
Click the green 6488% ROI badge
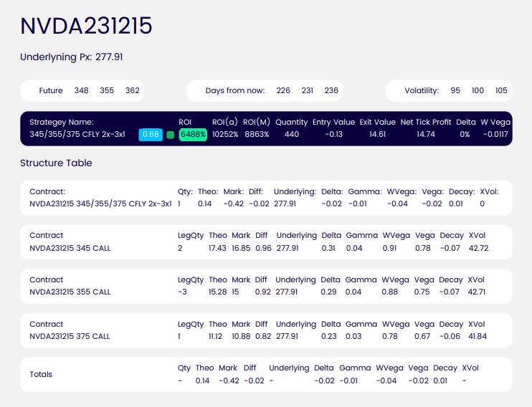tap(193, 134)
